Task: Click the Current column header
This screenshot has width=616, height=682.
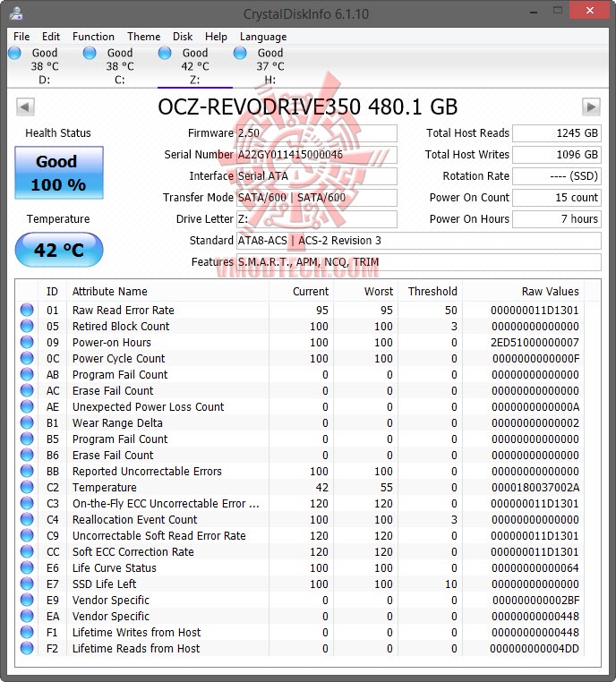Action: [301, 291]
